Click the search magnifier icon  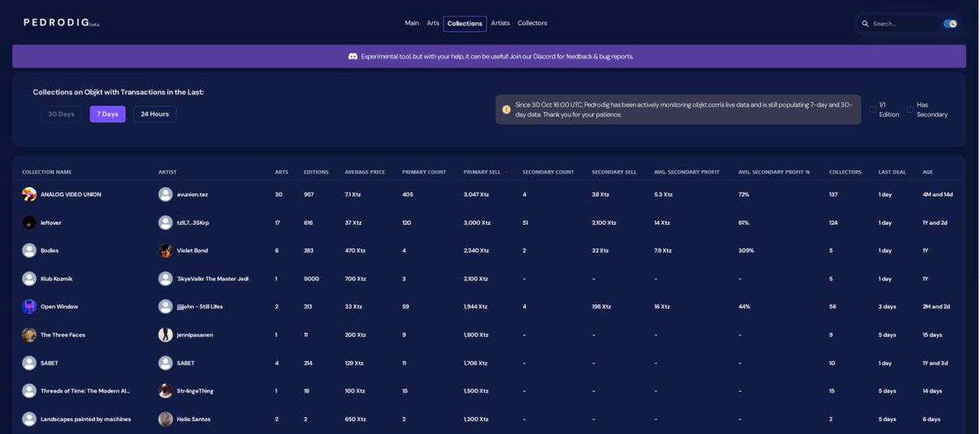865,24
